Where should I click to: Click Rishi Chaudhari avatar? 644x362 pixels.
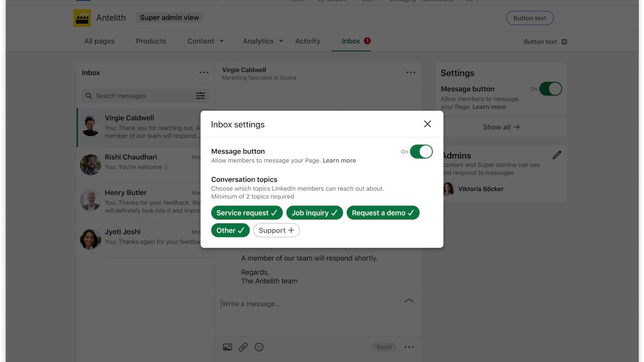[91, 165]
